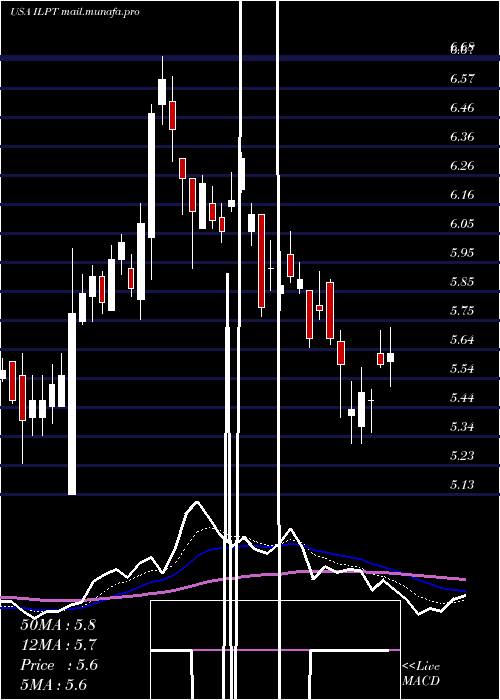The height and width of the screenshot is (700, 500).
Task: Click the 6.36 price axis label
Action: (462, 137)
